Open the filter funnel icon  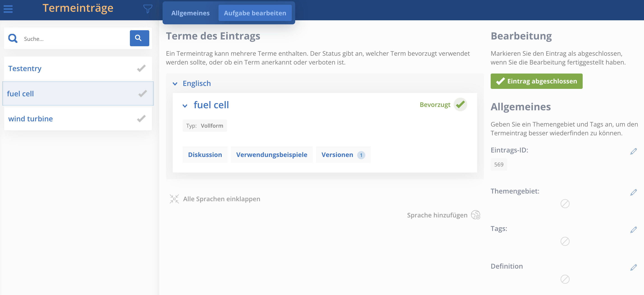(148, 9)
